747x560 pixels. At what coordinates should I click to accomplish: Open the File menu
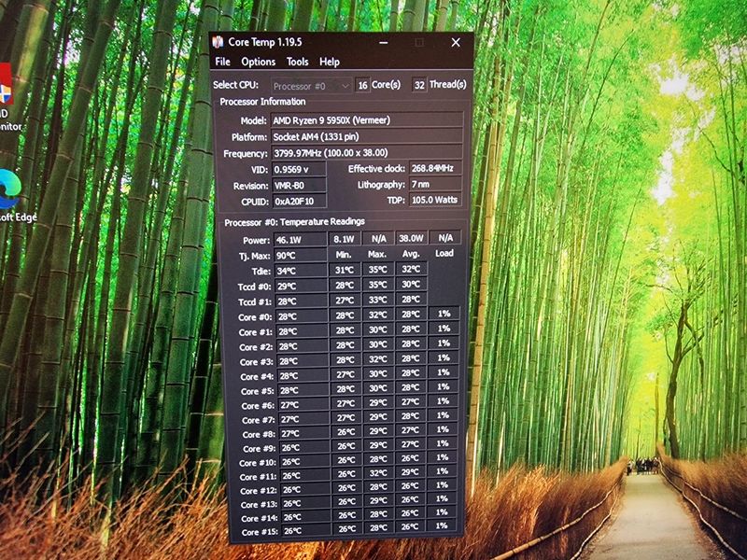click(x=222, y=62)
